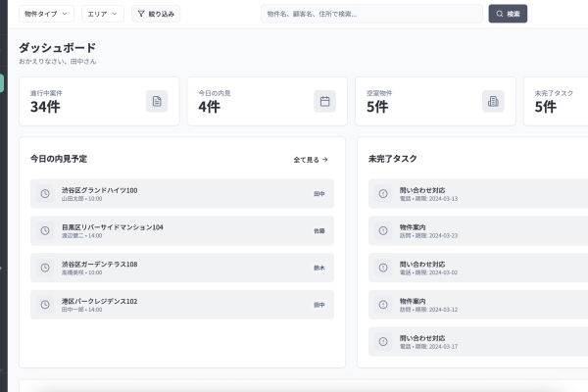
Task: Click the 高橋美咲 • 10:00 subtext
Action: tap(81, 272)
